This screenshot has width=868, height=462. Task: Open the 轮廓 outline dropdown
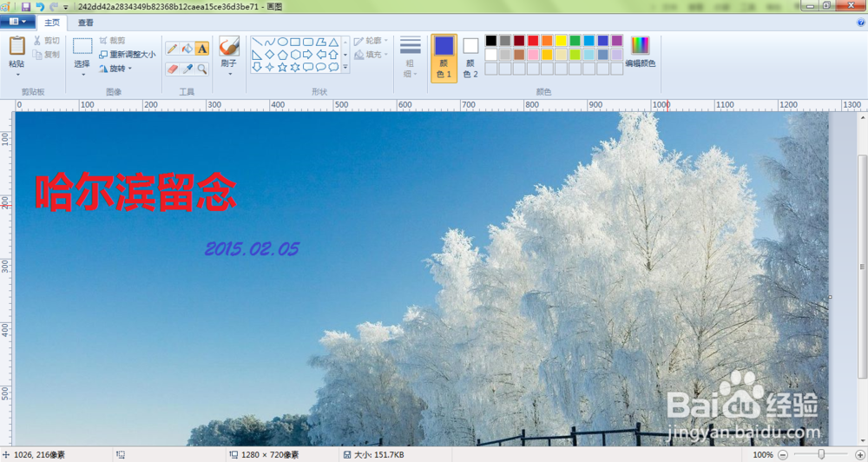371,41
